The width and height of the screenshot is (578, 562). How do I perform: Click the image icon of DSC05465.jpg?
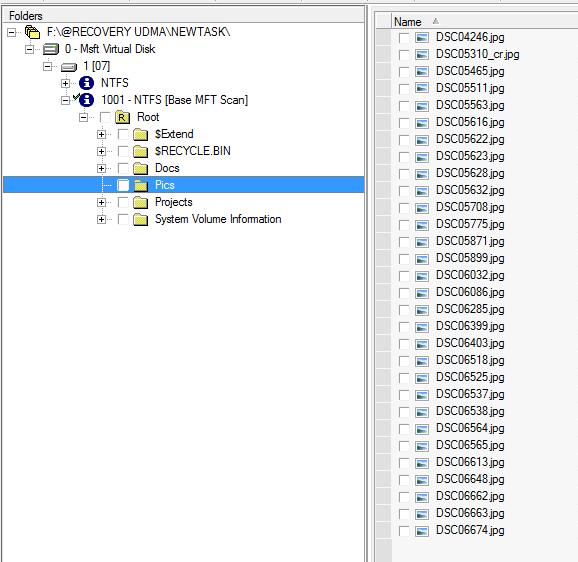point(422,71)
